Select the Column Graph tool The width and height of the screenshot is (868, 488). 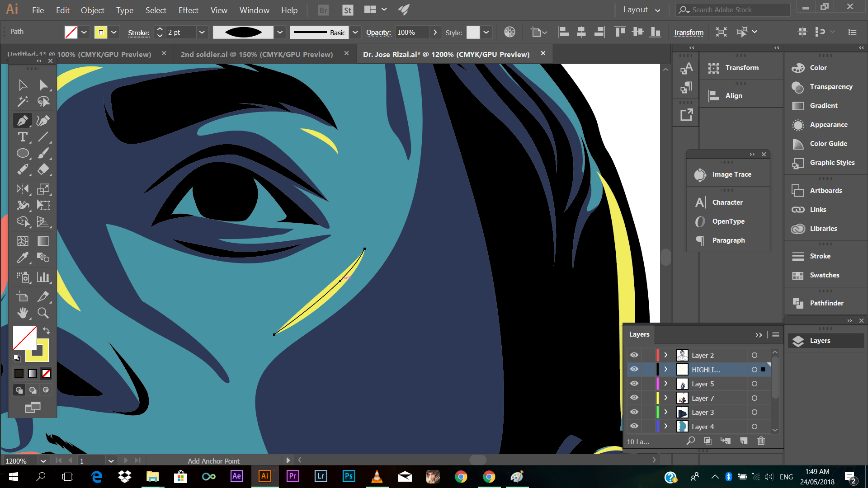pyautogui.click(x=43, y=277)
